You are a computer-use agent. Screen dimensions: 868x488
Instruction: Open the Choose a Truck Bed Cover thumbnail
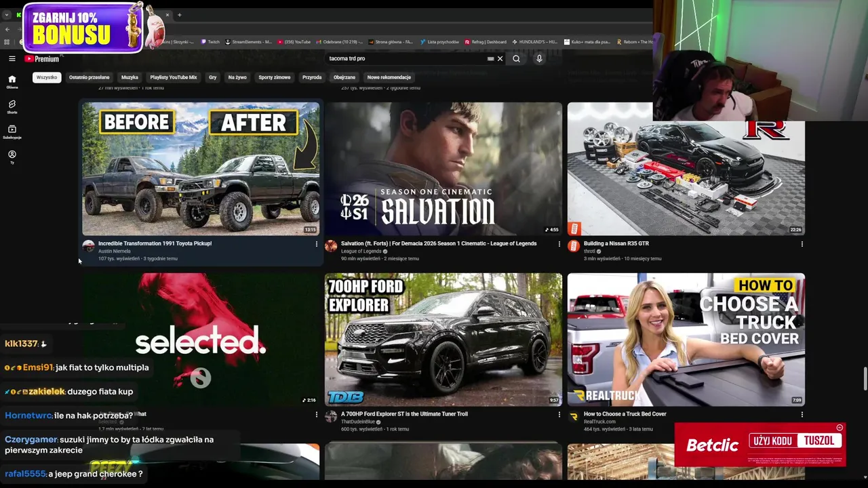pos(686,339)
